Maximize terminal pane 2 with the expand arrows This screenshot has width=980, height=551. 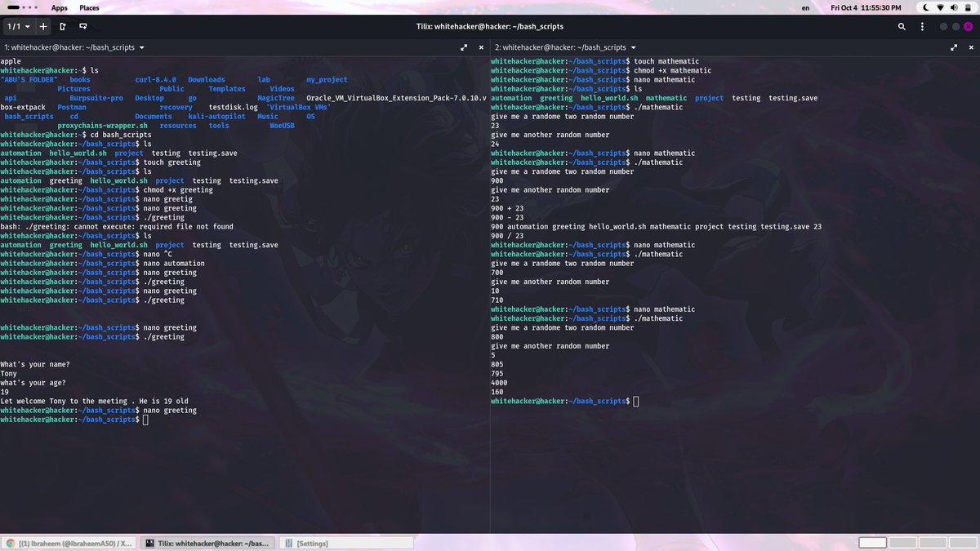[954, 47]
